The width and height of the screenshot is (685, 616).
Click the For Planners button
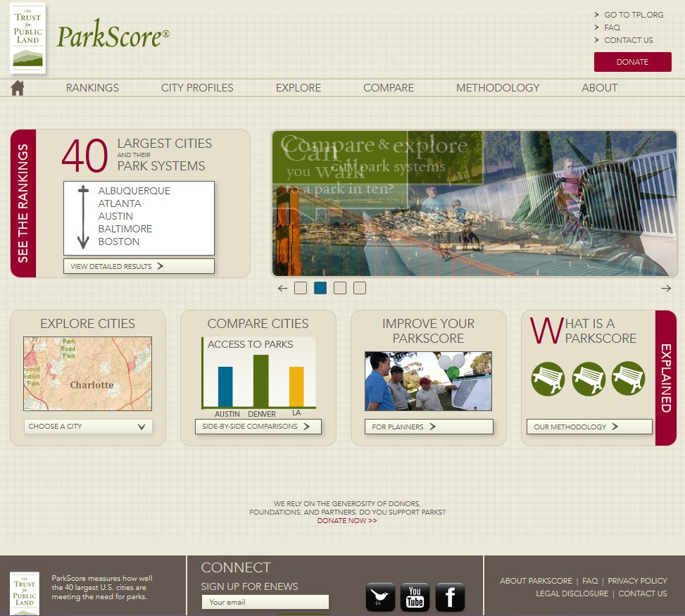(429, 427)
